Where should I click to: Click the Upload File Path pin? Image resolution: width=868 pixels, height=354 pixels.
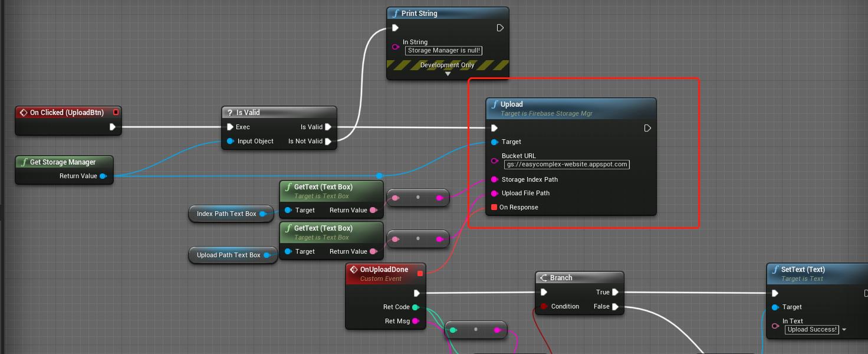pos(494,193)
